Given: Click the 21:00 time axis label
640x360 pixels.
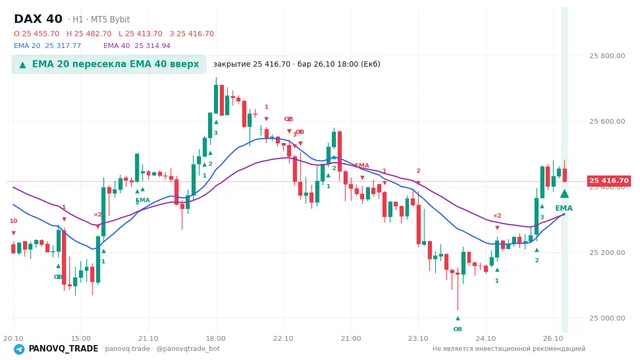Looking at the screenshot, I should click(351, 338).
